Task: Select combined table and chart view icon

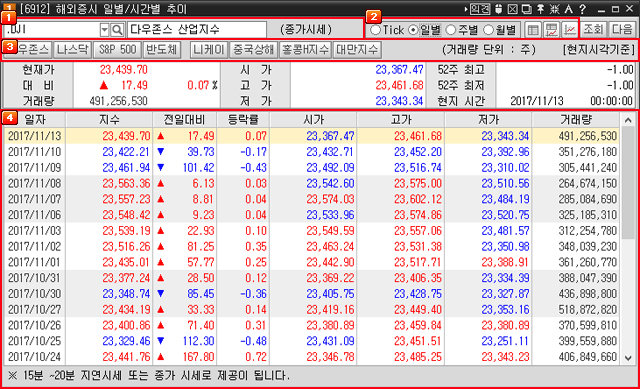Action: click(551, 30)
